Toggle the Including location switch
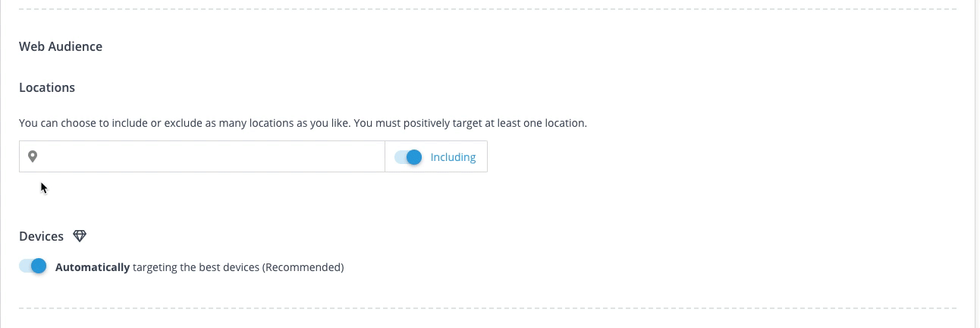This screenshot has width=980, height=328. [x=408, y=157]
